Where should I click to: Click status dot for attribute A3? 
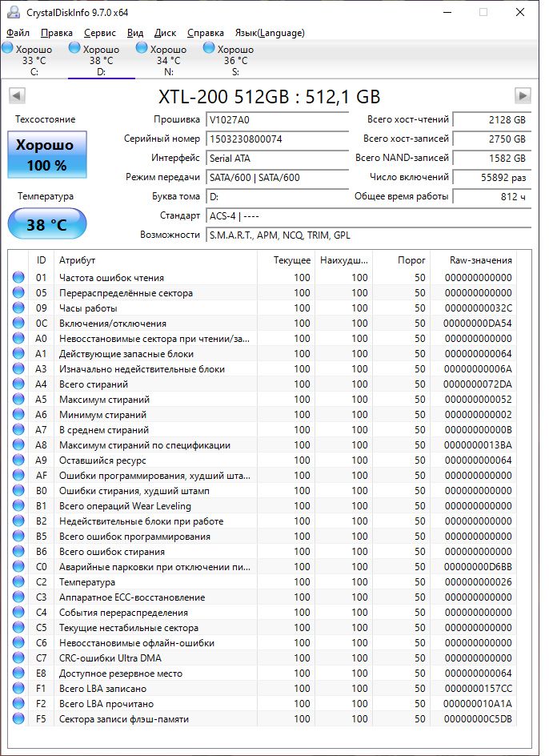(18, 369)
